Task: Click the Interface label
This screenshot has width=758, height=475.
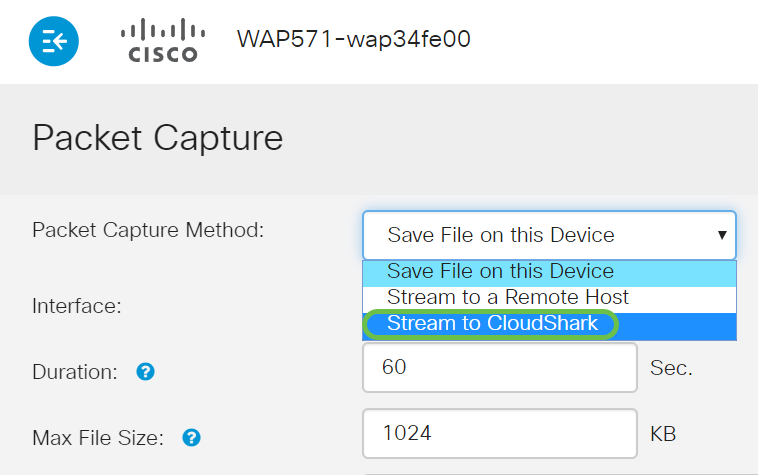Action: [x=77, y=306]
